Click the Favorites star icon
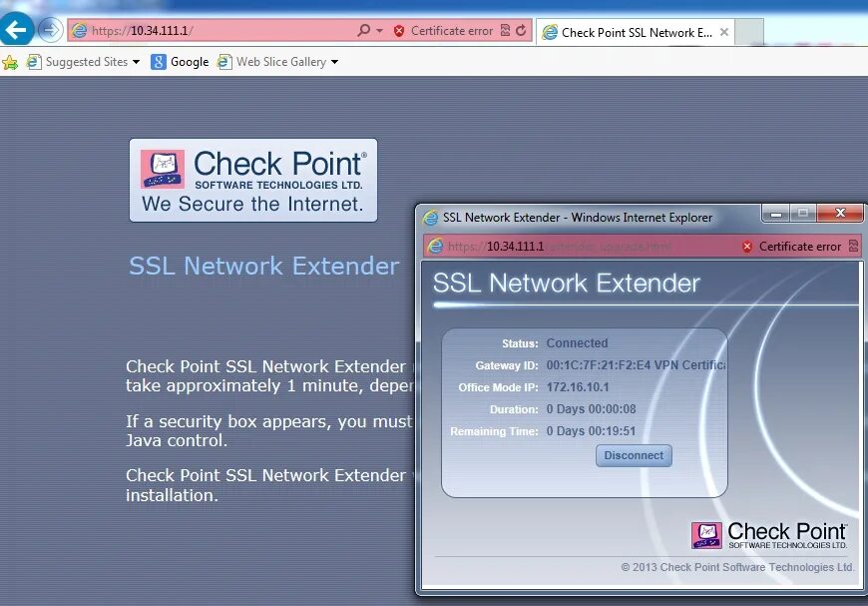The image size is (868, 606). pyautogui.click(x=10, y=62)
